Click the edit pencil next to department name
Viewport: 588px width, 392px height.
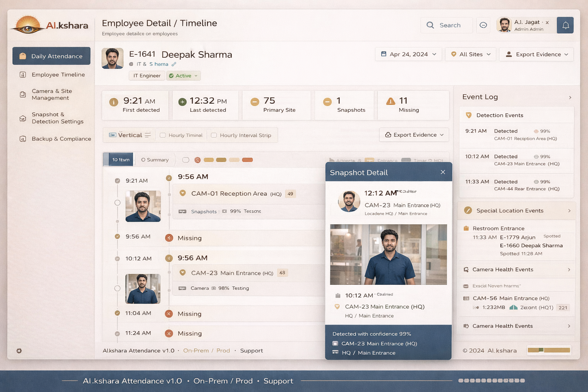pyautogui.click(x=174, y=64)
